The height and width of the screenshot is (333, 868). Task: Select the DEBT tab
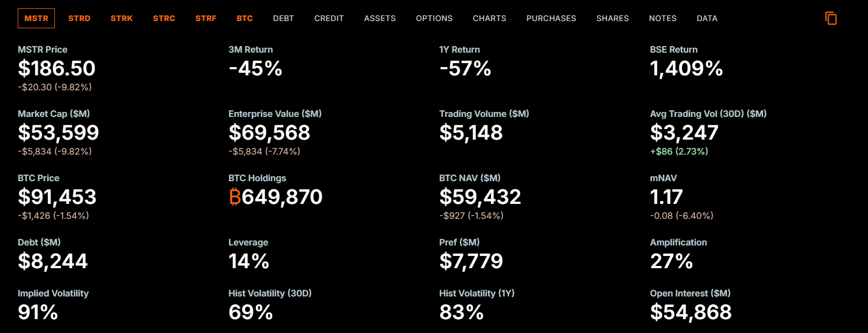[x=283, y=18]
